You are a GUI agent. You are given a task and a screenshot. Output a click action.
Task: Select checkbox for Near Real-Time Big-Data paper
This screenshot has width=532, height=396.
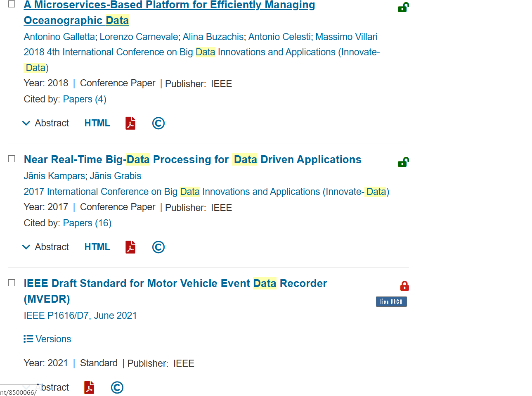[x=12, y=159]
